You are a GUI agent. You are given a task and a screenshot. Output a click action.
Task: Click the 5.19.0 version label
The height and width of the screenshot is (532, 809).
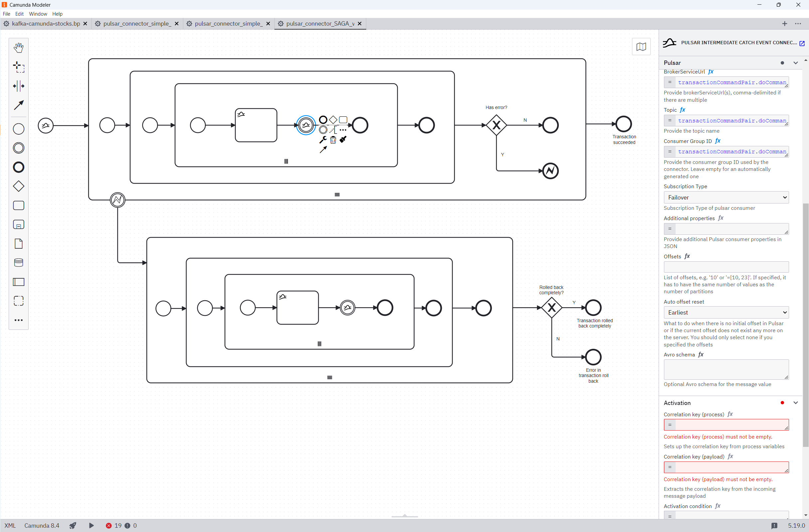click(796, 526)
